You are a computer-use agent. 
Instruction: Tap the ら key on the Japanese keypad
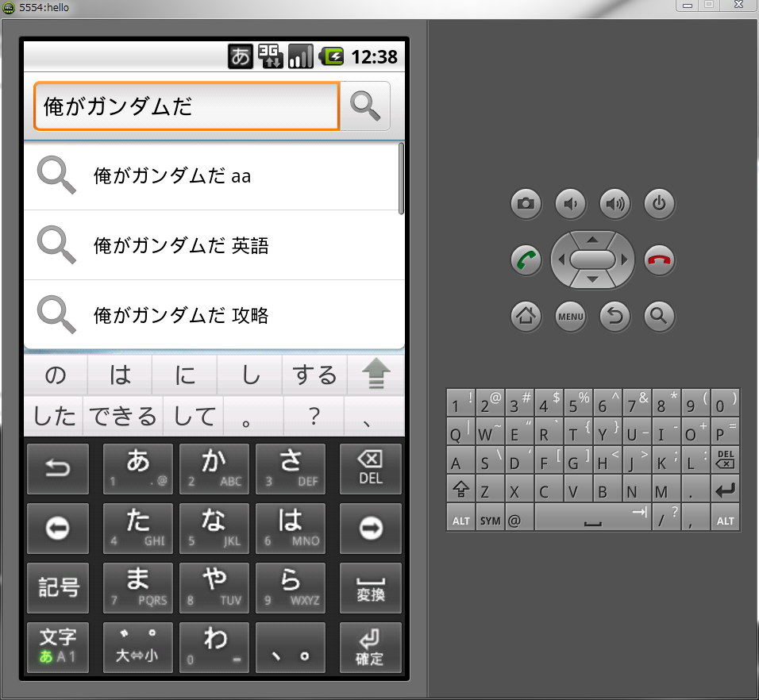pyautogui.click(x=291, y=588)
